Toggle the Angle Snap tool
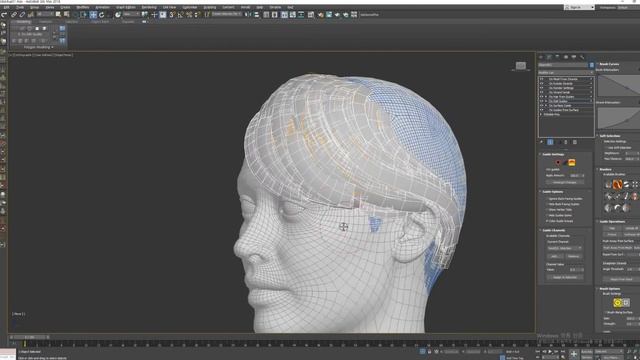The height and width of the screenshot is (360, 640). coord(180,15)
